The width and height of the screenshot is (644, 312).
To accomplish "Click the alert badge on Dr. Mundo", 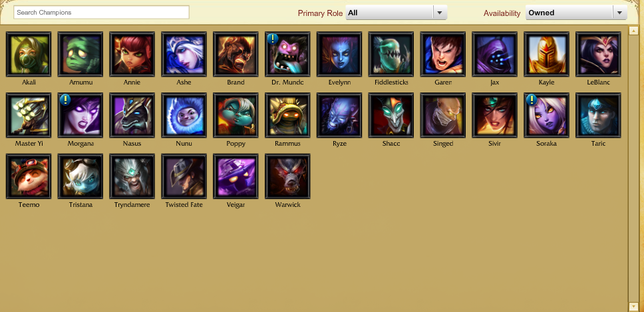I will click(x=273, y=39).
